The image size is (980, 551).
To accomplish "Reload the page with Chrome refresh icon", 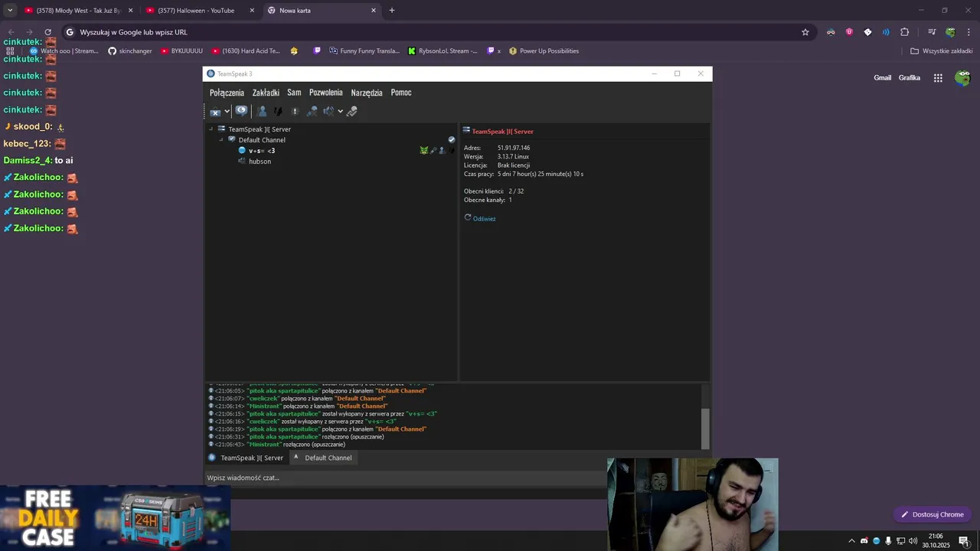I will (x=47, y=32).
